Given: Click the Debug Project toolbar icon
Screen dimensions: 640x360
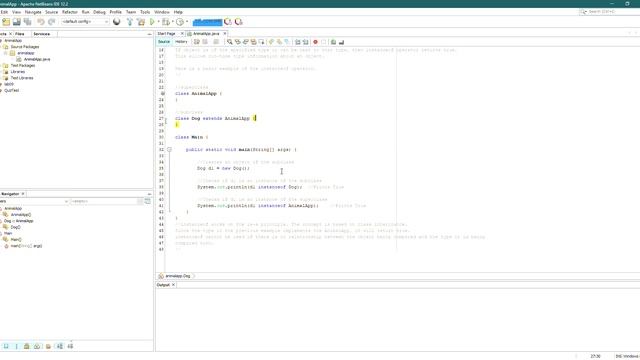Looking at the screenshot, I should tap(166, 22).
